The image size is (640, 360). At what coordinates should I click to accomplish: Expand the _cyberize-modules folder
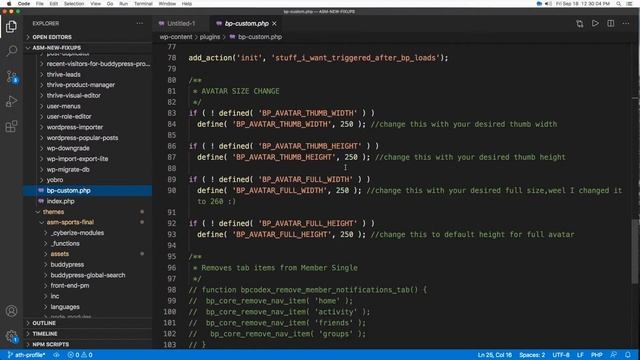click(x=88, y=233)
